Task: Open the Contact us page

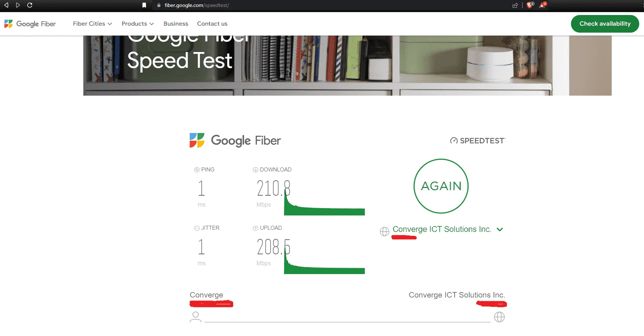Action: tap(212, 23)
